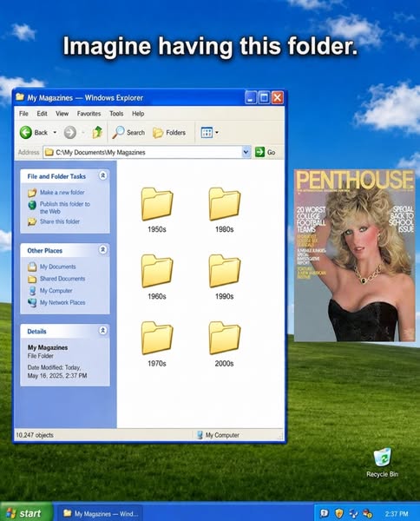420x521 pixels.
Task: Select the 1980s folder
Action: point(225,210)
